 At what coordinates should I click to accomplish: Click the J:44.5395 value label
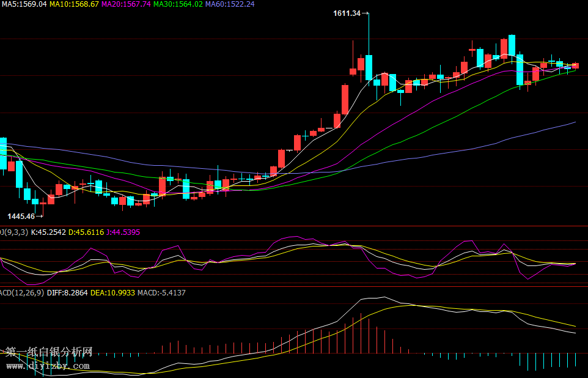pos(123,232)
